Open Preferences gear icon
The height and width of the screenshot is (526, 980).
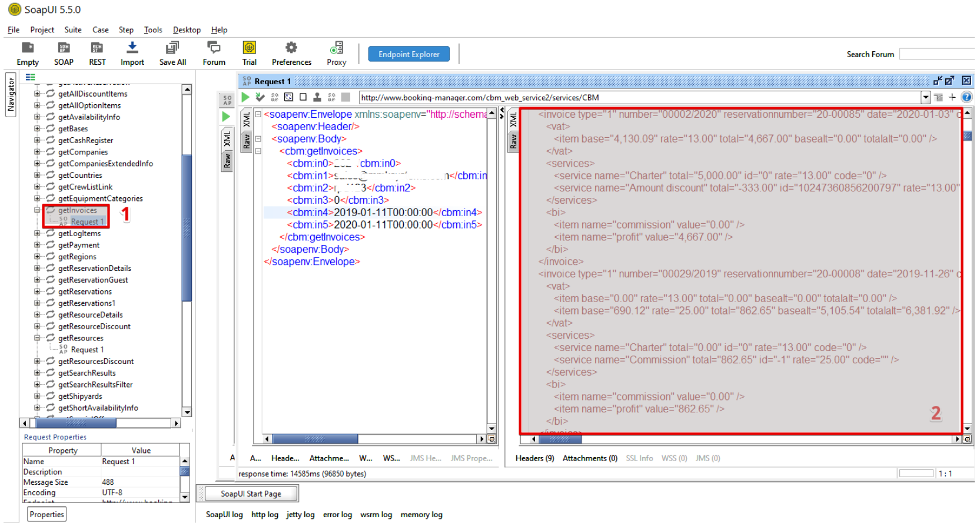click(x=291, y=48)
